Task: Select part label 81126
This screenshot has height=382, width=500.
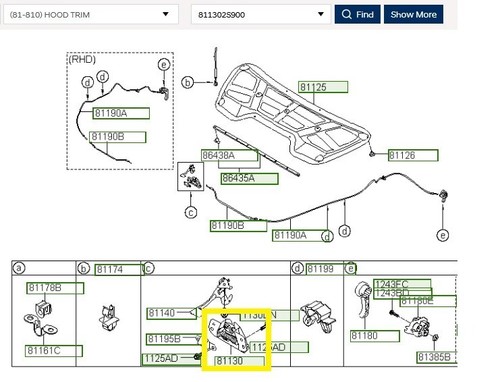Action: 413,155
